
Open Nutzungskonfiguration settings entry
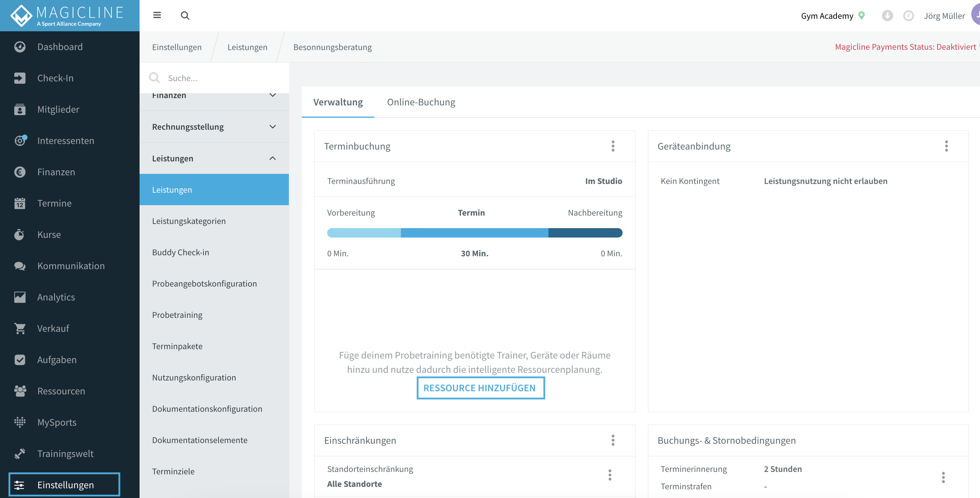[x=214, y=377]
